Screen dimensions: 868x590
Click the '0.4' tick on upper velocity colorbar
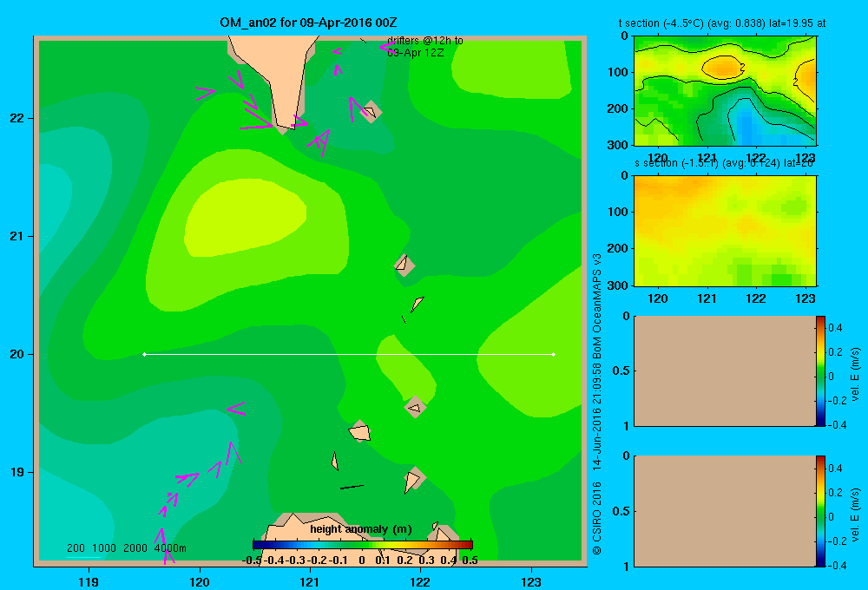835,328
